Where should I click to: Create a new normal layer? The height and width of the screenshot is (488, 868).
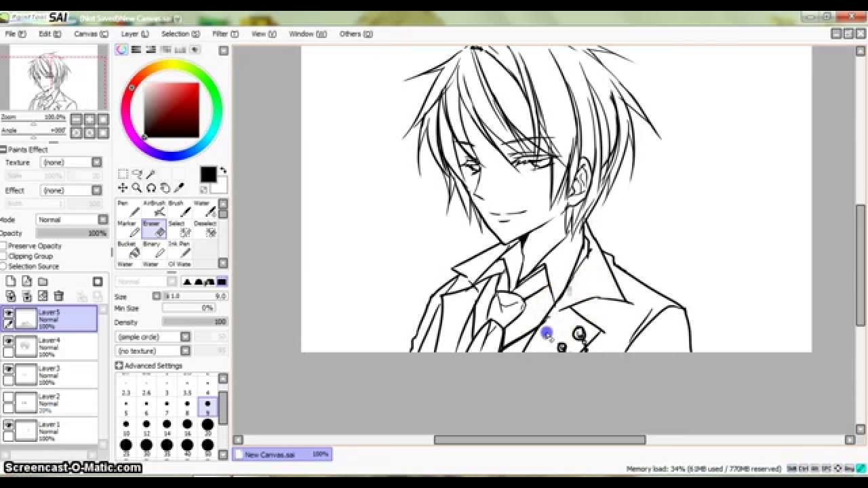pyautogui.click(x=11, y=281)
